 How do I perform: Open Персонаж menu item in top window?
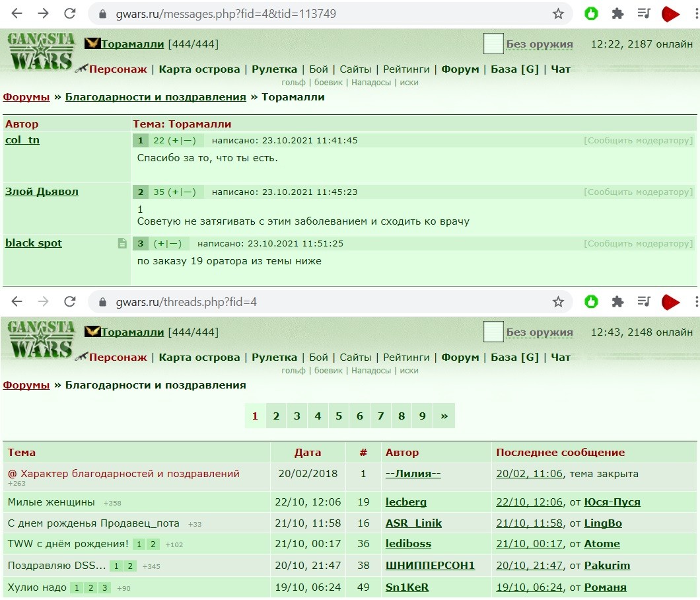coord(118,69)
